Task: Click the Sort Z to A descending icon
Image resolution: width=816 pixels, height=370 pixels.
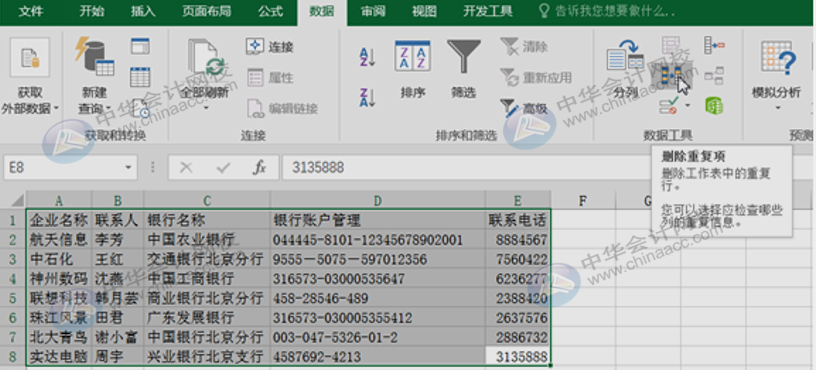Action: coord(367,98)
